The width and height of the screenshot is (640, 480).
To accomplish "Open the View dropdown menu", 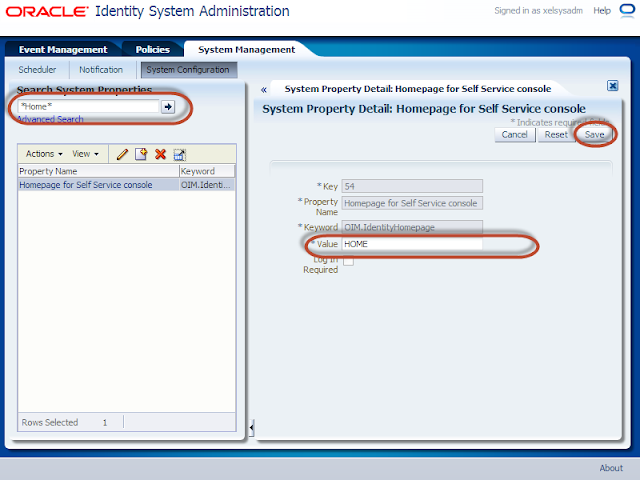I will pos(85,154).
